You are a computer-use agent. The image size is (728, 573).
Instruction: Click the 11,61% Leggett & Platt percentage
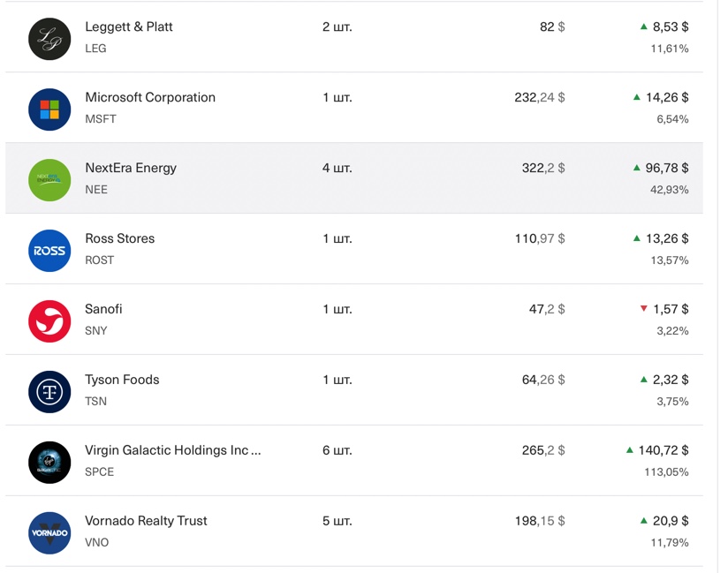(x=670, y=49)
